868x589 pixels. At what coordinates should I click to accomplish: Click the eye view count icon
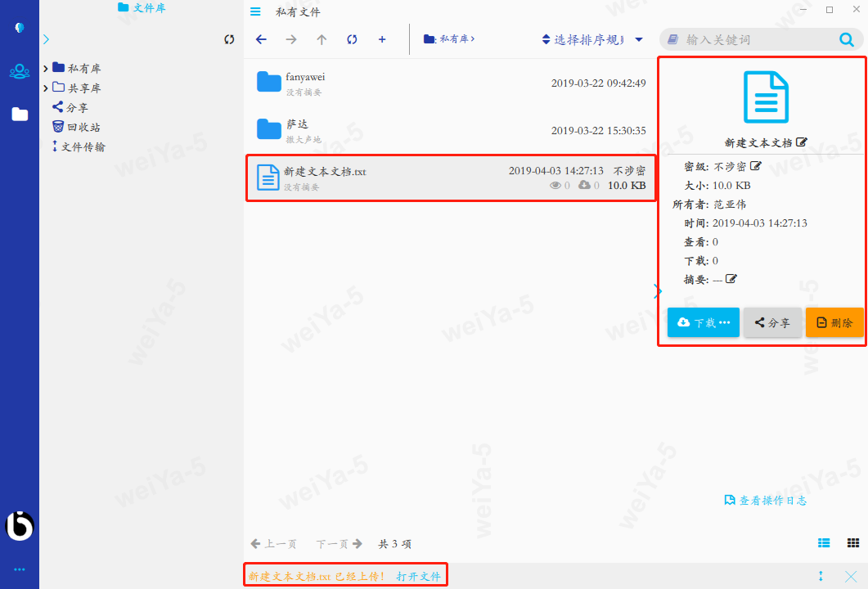(x=555, y=186)
